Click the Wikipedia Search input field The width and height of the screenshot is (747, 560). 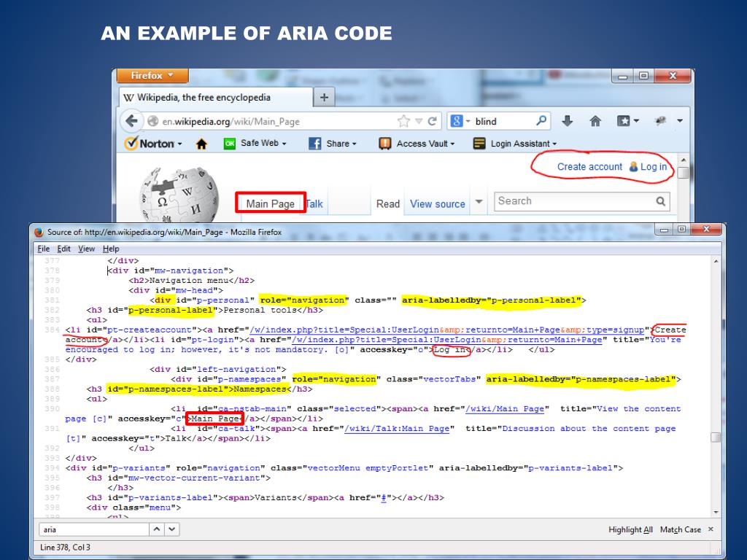575,201
